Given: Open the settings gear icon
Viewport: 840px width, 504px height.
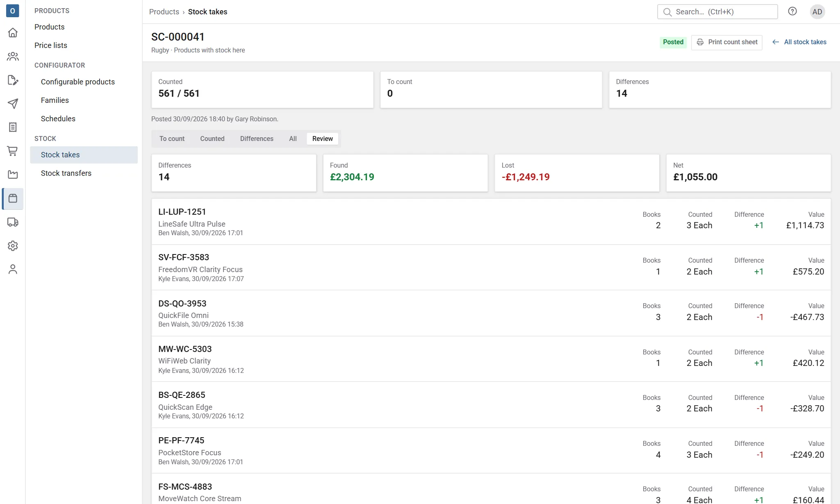Looking at the screenshot, I should point(13,246).
